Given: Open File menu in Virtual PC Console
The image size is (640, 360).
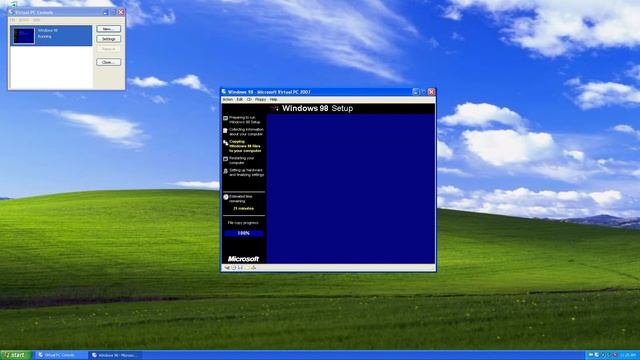Looking at the screenshot, I should pyautogui.click(x=13, y=20).
